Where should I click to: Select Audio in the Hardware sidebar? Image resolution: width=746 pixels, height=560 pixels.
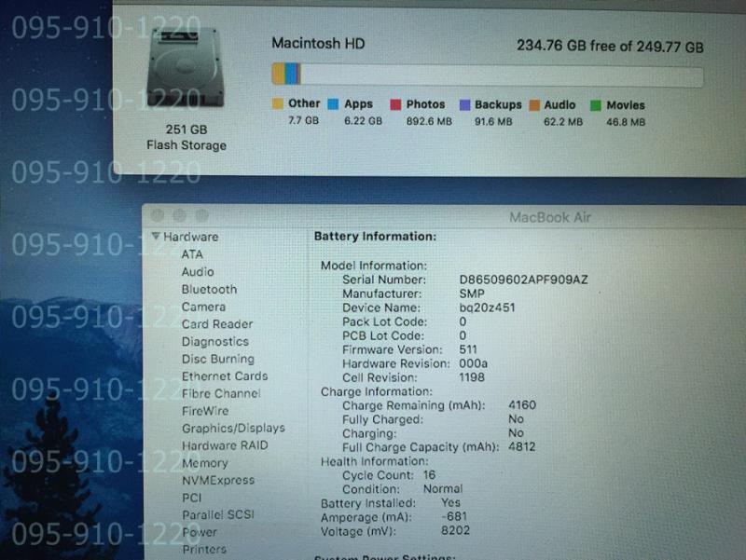[198, 271]
